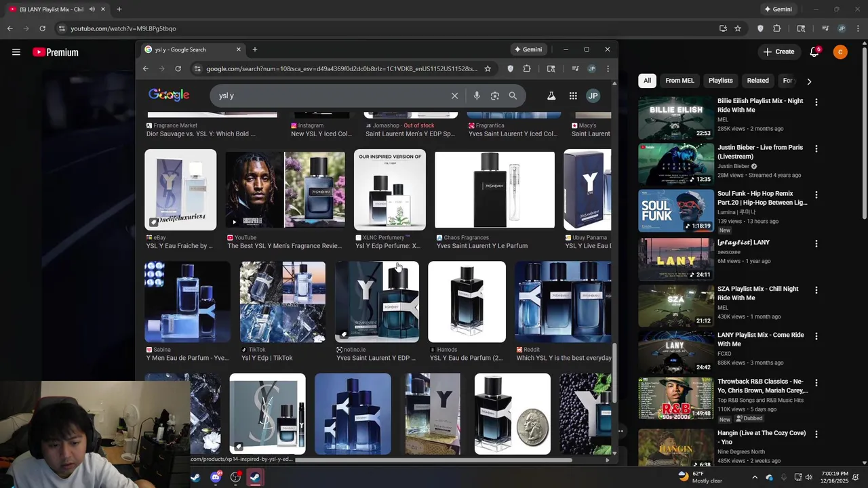Click the YouTube Create button
The image size is (868, 488).
point(778,52)
